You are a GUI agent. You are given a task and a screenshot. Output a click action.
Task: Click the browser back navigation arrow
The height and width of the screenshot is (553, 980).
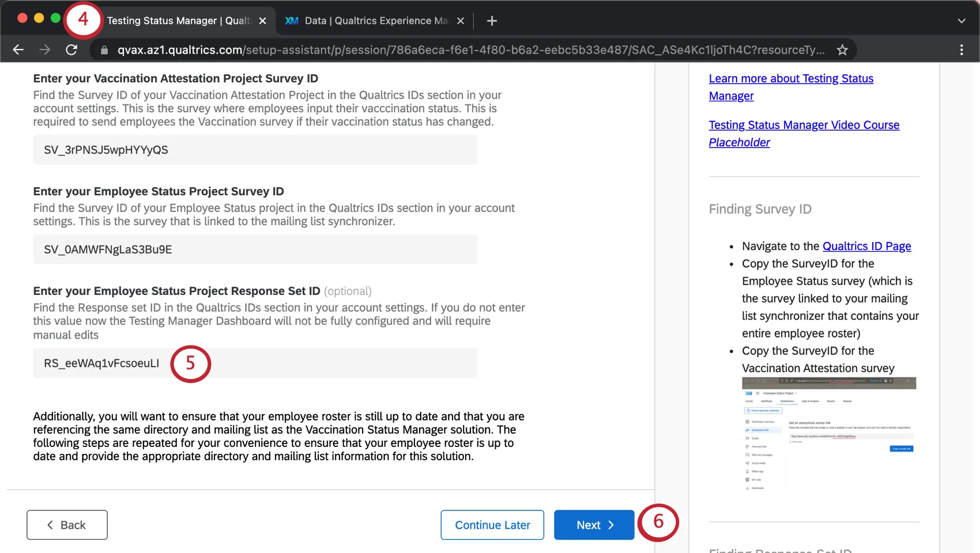18,50
